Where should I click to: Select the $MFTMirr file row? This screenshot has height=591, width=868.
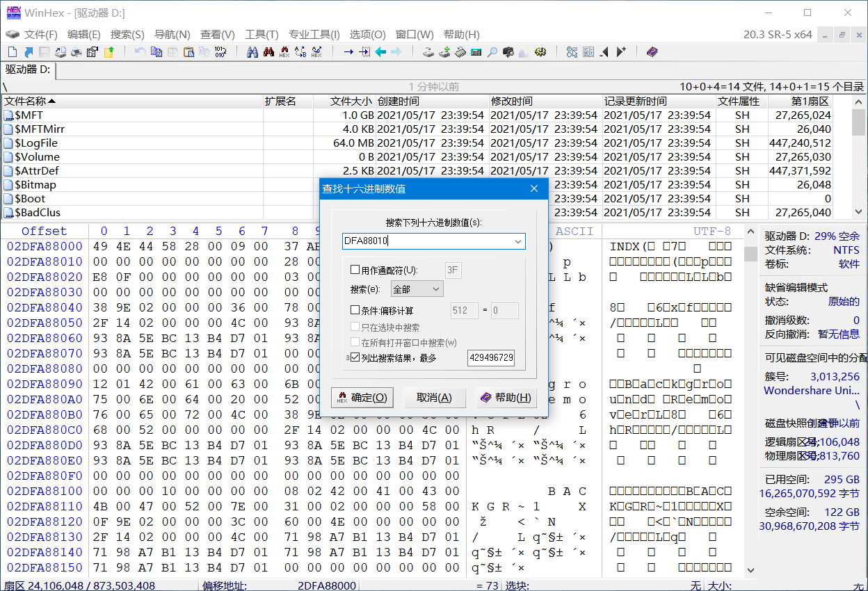pyautogui.click(x=417, y=129)
